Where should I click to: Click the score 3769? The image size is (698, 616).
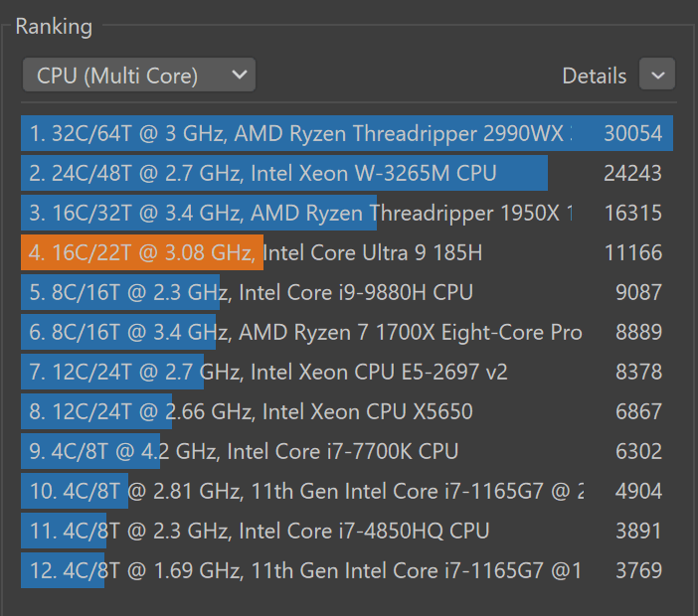pos(638,570)
